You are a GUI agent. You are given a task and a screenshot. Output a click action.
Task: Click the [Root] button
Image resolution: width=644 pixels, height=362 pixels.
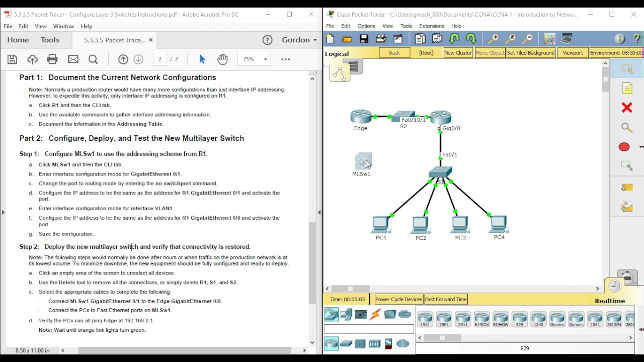[x=426, y=53]
